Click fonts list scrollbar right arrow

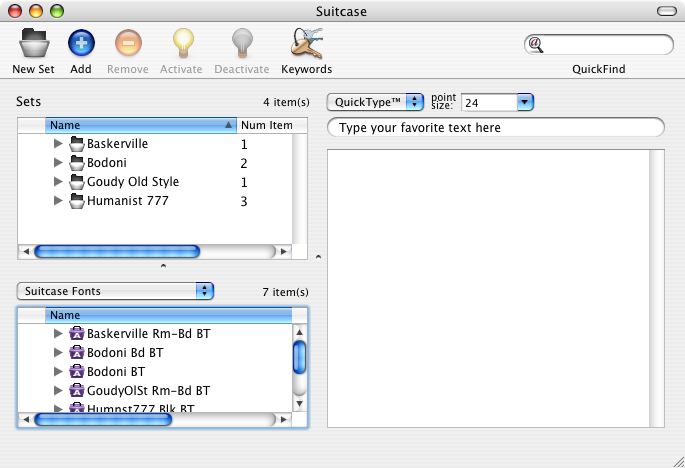coord(284,419)
